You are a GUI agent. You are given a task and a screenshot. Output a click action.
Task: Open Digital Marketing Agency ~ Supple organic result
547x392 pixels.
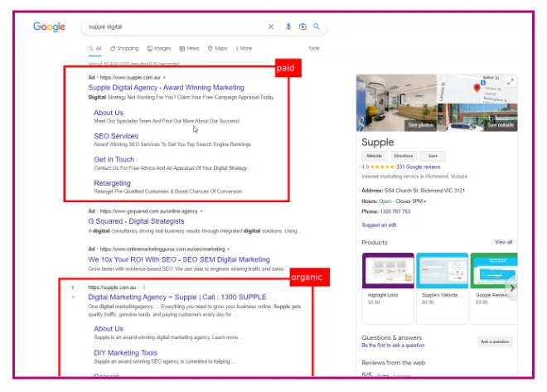pyautogui.click(x=177, y=298)
